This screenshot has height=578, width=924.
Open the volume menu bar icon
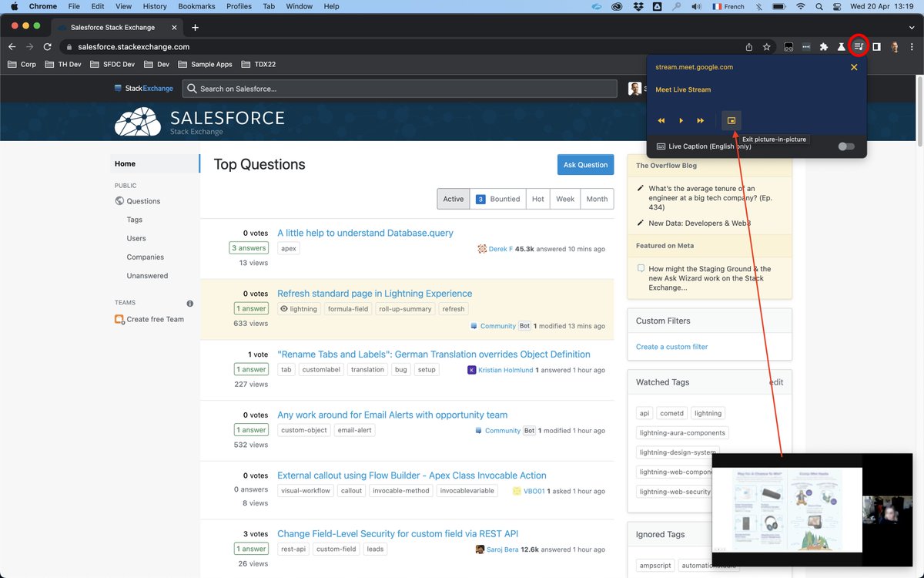coord(697,6)
